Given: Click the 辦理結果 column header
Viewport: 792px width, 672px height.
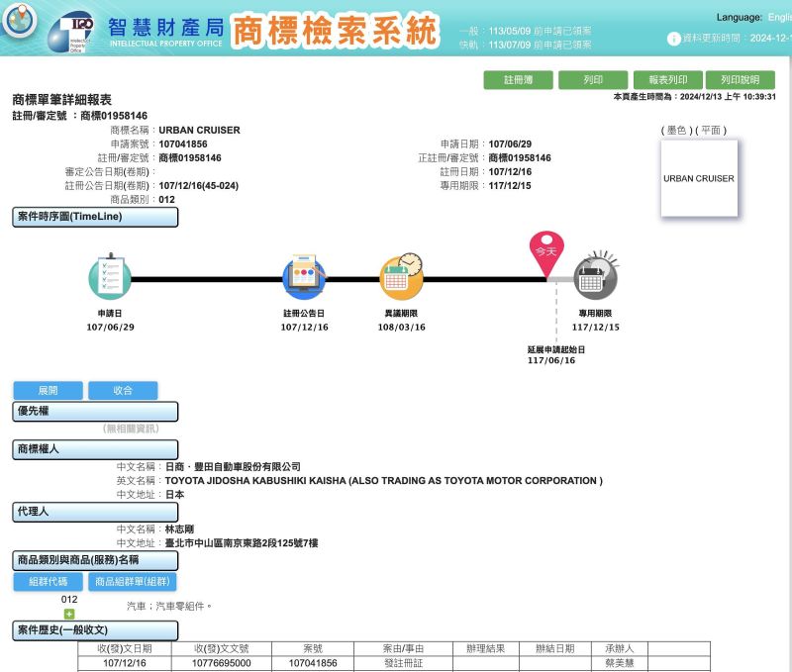Looking at the screenshot, I should [486, 649].
